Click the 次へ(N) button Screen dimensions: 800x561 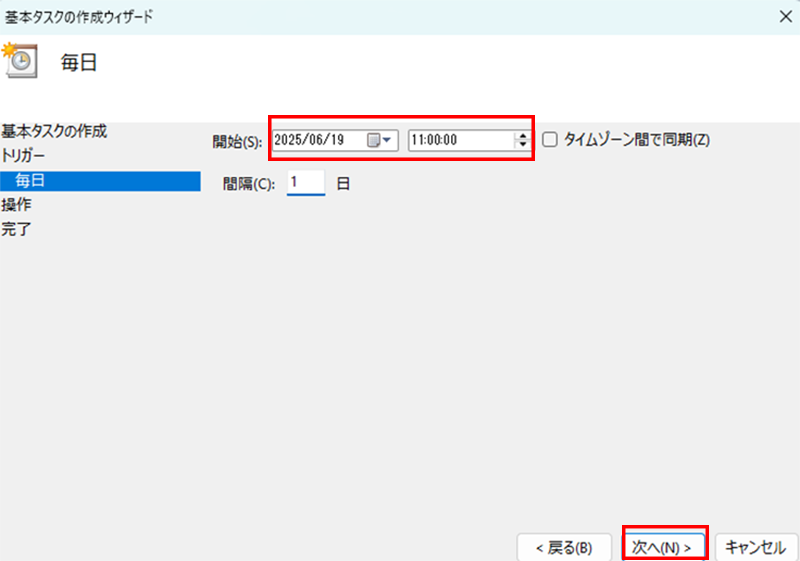(664, 547)
